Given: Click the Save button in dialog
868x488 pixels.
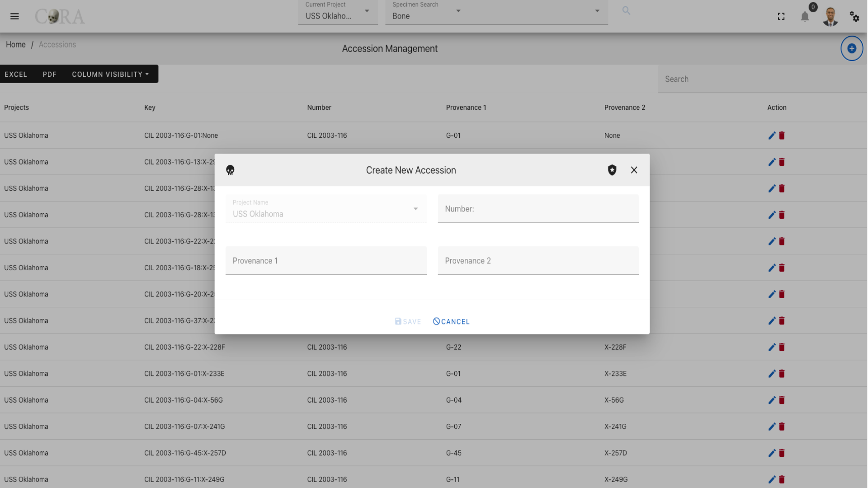Looking at the screenshot, I should coord(408,321).
